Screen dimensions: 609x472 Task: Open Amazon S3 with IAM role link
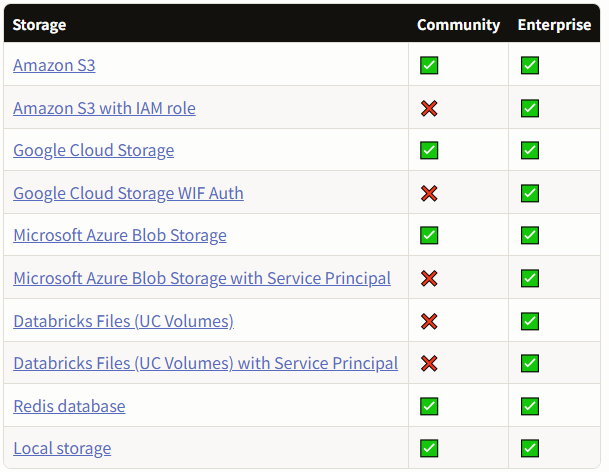tap(104, 108)
